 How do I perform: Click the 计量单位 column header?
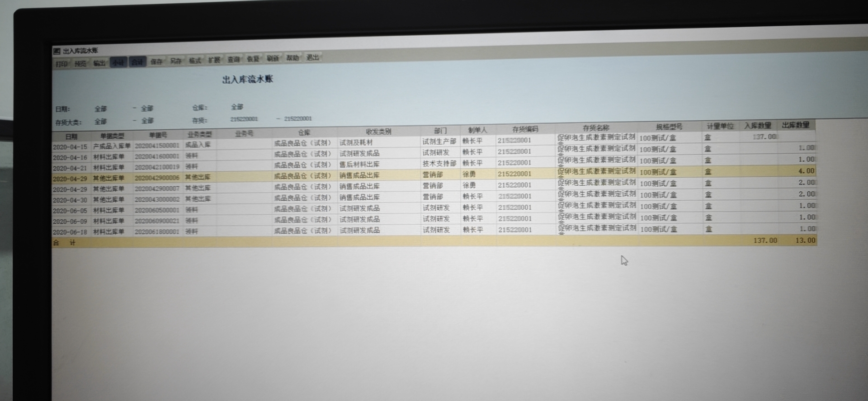721,126
